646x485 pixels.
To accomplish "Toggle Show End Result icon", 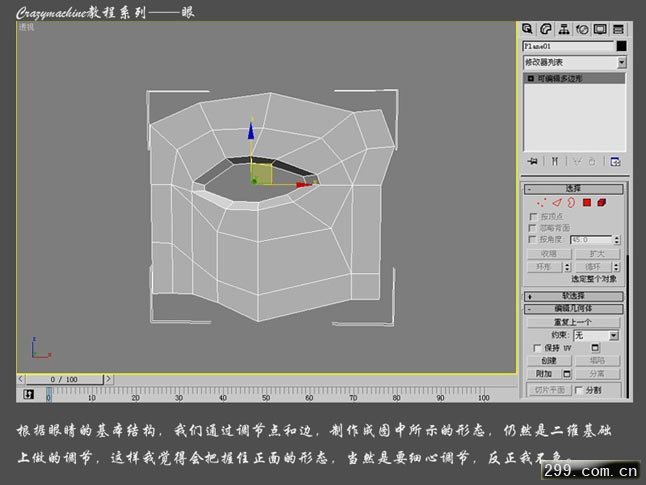I will coord(555,161).
